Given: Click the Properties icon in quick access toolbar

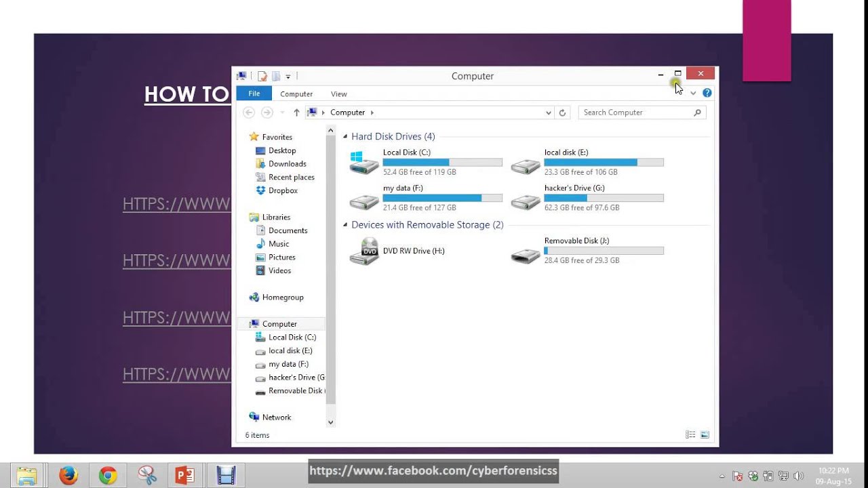Looking at the screenshot, I should (x=262, y=76).
